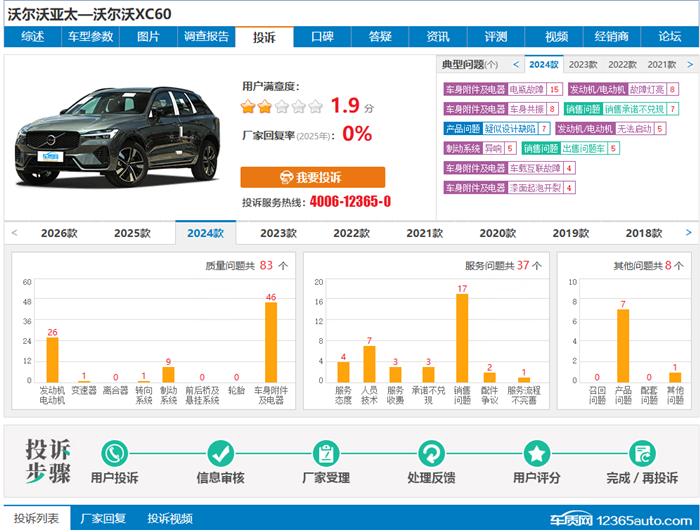Screen dimensions: 700x532
Task: Click the processing feedback refresh icon
Action: [x=431, y=453]
